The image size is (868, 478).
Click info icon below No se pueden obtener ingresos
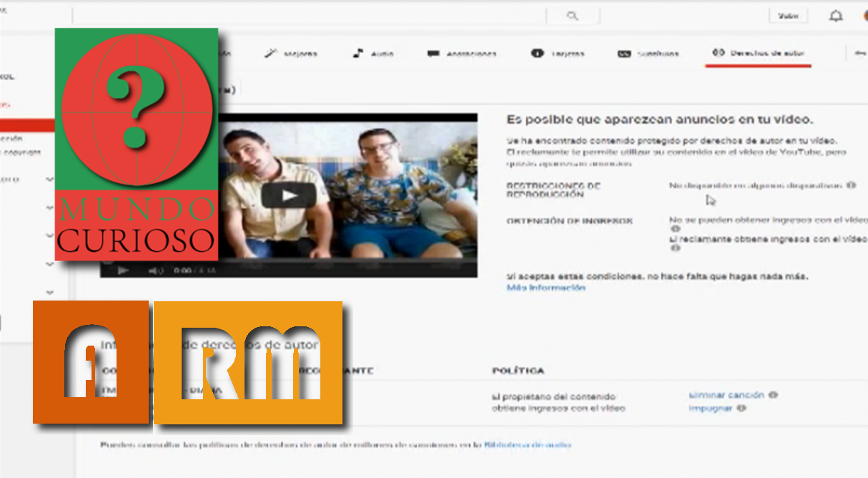click(x=675, y=229)
